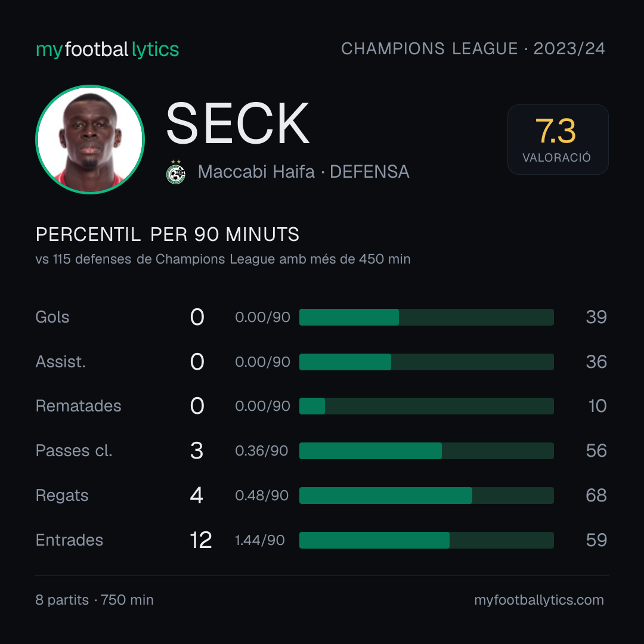Click the SECK player name heading
This screenshot has width=644, height=644.
(x=237, y=123)
